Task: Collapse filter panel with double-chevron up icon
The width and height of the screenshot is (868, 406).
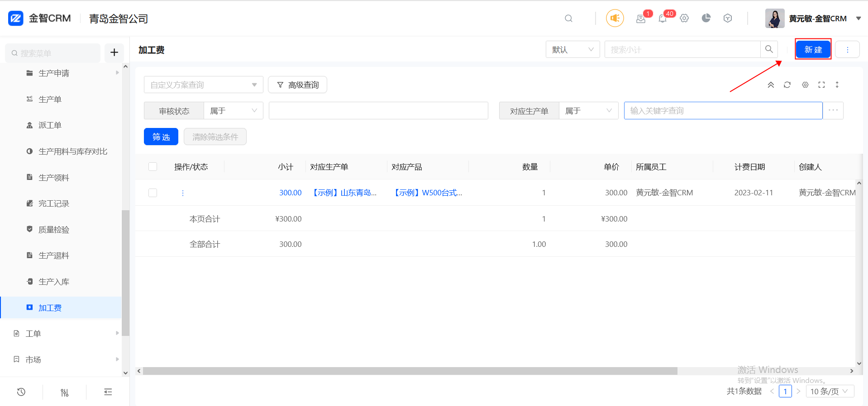Action: [x=771, y=85]
